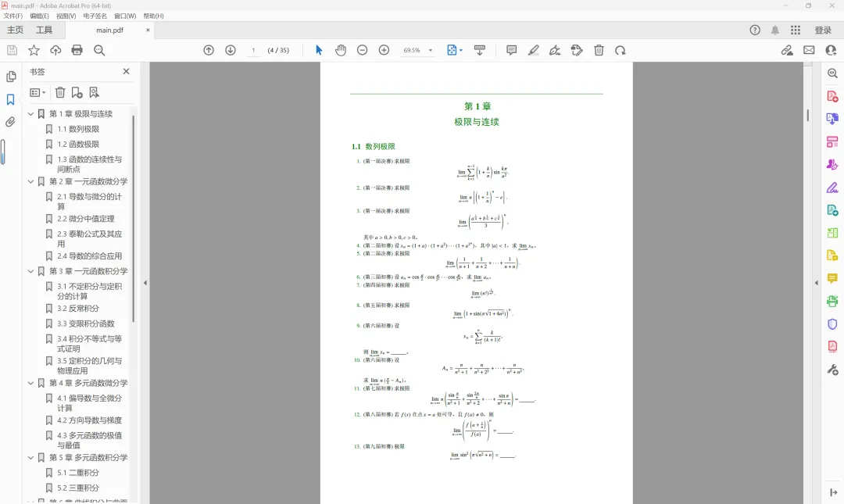The image size is (844, 504).
Task: Click the Rotate pages icon in toolbar
Action: coord(620,49)
